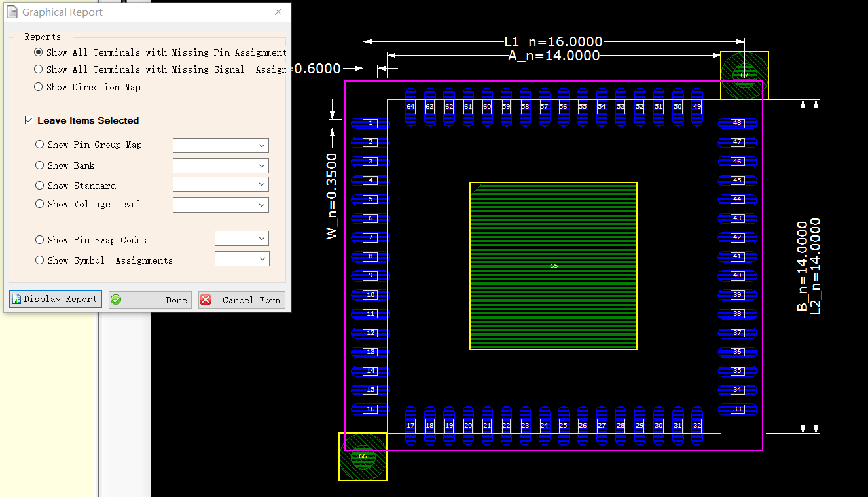Click the Done button
Viewport: 868px width, 497px height.
click(150, 300)
